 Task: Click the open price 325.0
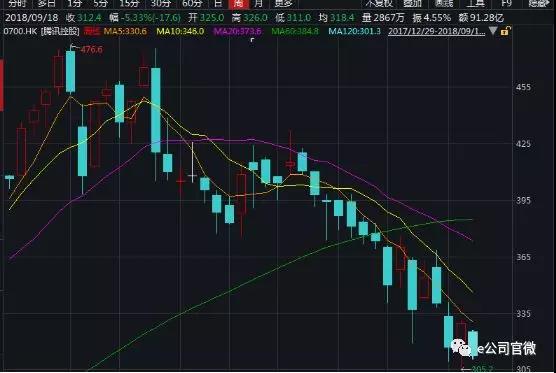click(211, 17)
